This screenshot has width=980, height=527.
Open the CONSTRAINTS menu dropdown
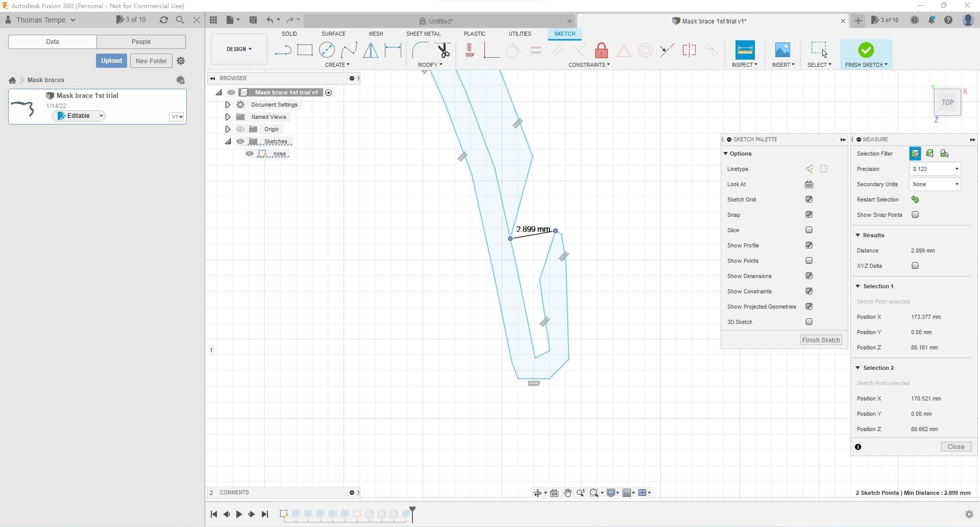589,65
